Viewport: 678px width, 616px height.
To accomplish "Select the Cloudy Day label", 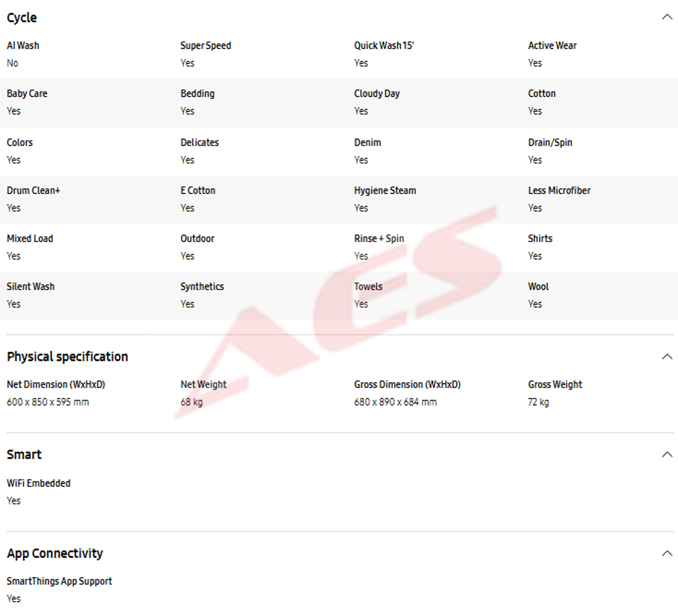I will point(377,94).
